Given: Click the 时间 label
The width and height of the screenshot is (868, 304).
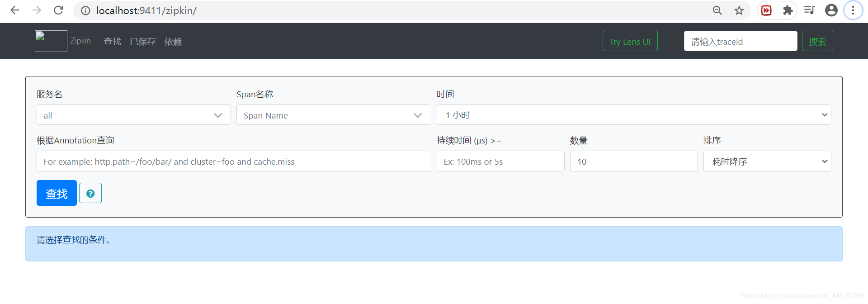Looking at the screenshot, I should click(445, 94).
